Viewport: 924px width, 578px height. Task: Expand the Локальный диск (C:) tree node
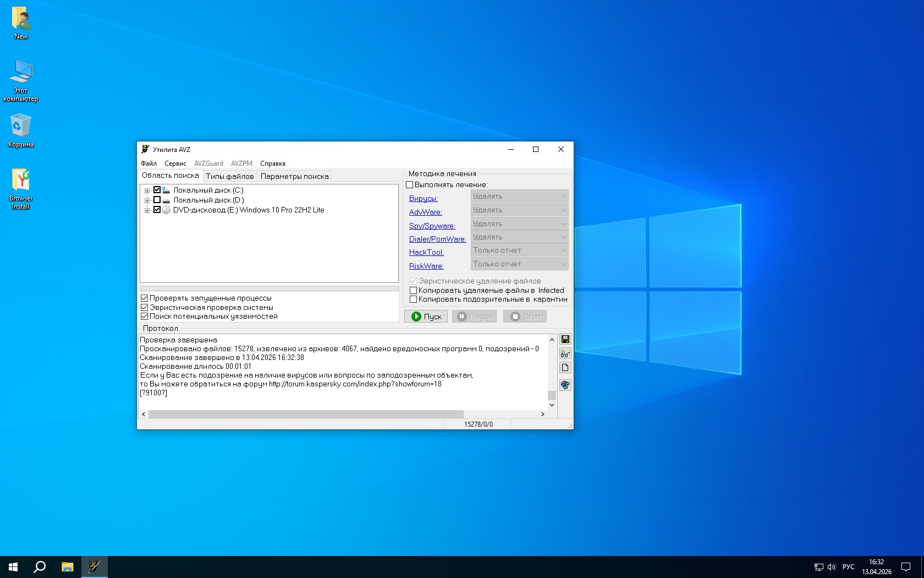[x=147, y=190]
